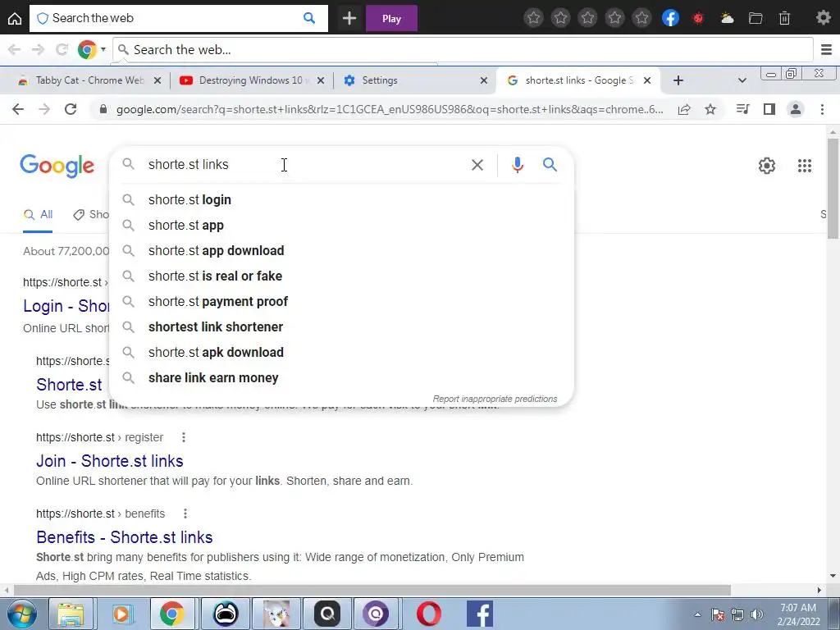This screenshot has width=840, height=630.
Task: Go back with Chrome back arrow
Action: coord(18,109)
